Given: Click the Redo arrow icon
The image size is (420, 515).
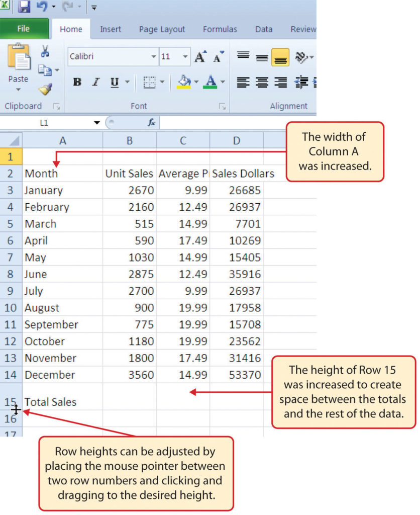Looking at the screenshot, I should coord(67,7).
